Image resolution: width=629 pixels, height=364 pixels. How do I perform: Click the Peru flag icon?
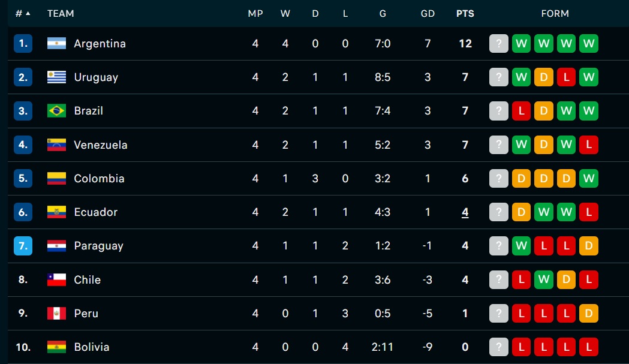(x=56, y=314)
